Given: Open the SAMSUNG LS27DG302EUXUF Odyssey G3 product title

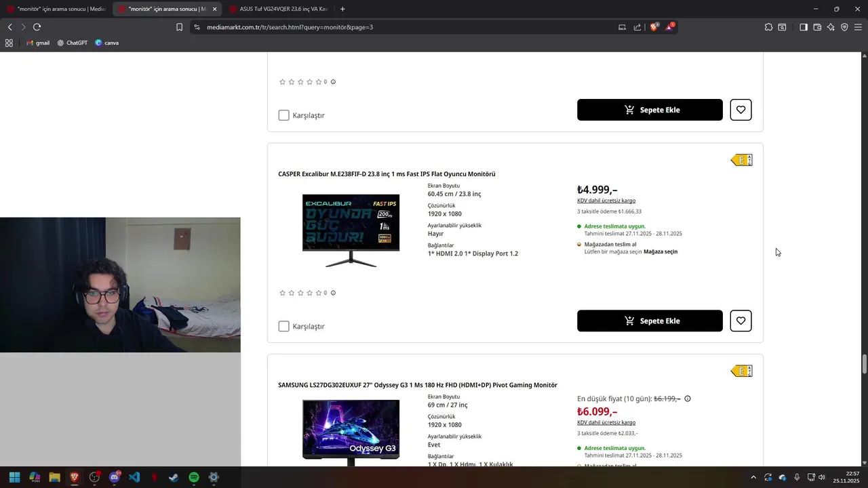Looking at the screenshot, I should click(x=418, y=385).
